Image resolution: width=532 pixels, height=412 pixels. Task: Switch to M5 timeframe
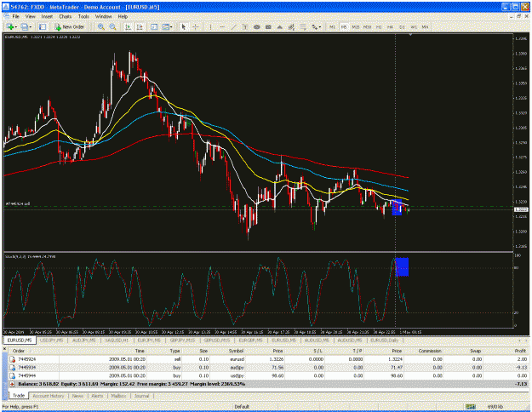tap(344, 26)
